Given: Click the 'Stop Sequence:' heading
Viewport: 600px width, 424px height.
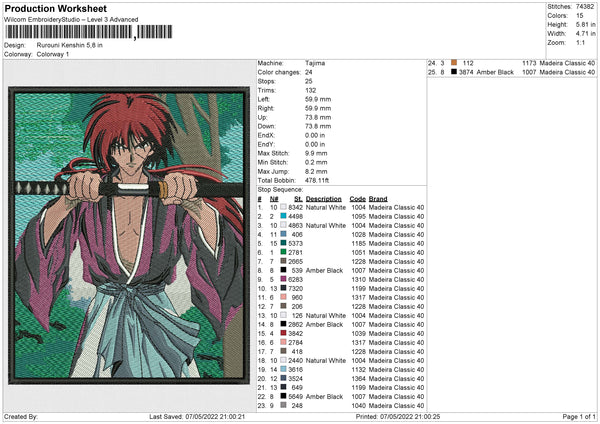Looking at the screenshot, I should [x=280, y=190].
